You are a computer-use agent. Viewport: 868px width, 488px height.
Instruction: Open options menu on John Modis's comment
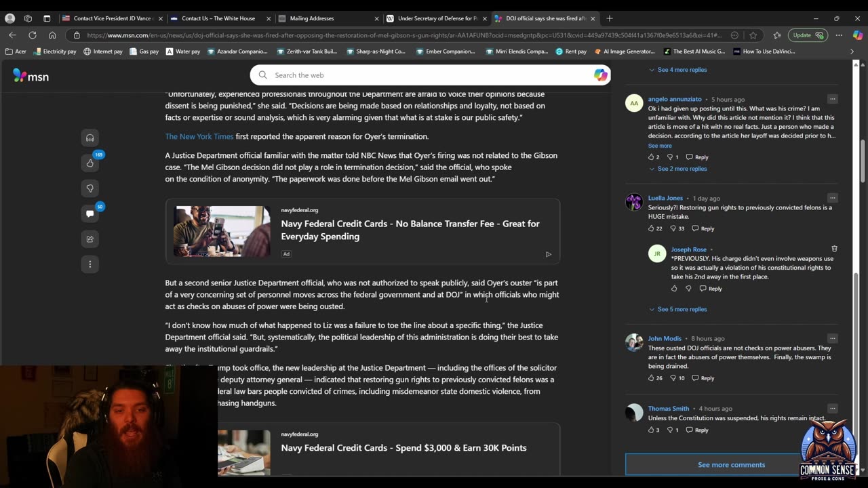[x=832, y=338]
